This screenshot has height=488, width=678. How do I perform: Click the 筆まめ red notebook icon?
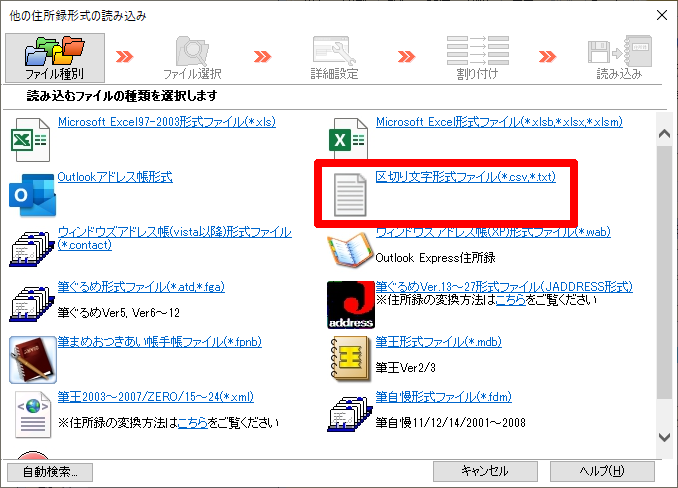[33, 360]
